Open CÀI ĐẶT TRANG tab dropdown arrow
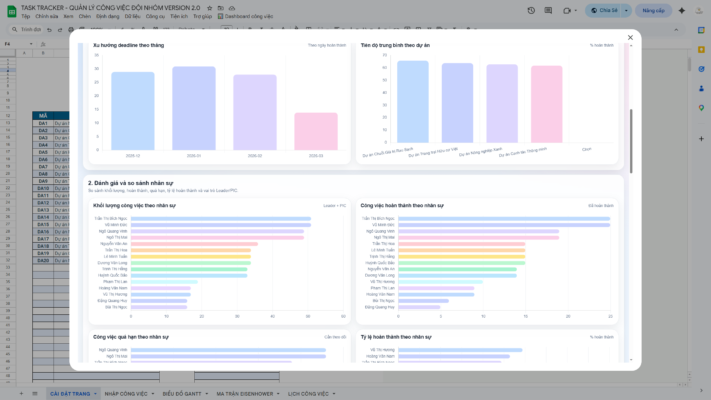Image resolution: width=711 pixels, height=400 pixels. tap(95, 394)
